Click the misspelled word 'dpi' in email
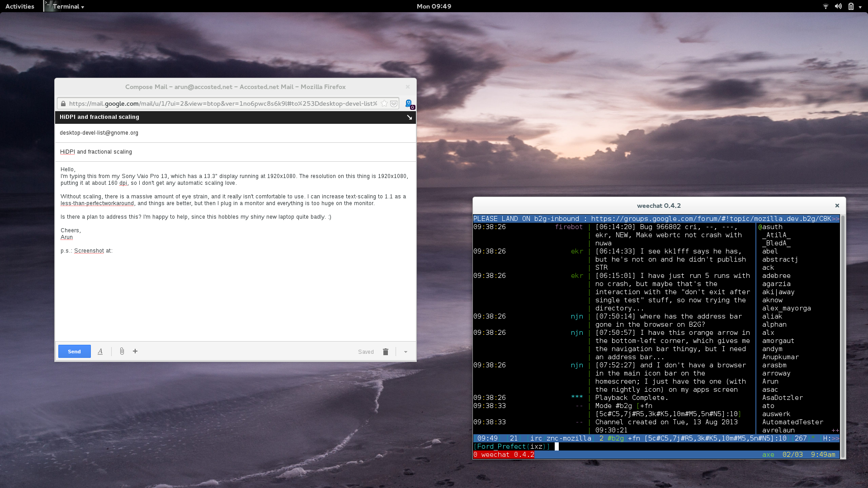Screen dimensions: 868x488 123,183
